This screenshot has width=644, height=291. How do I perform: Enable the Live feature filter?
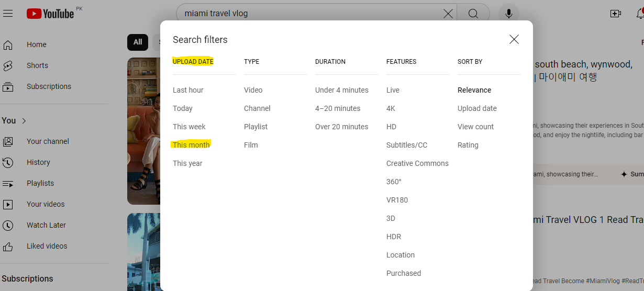[393, 90]
